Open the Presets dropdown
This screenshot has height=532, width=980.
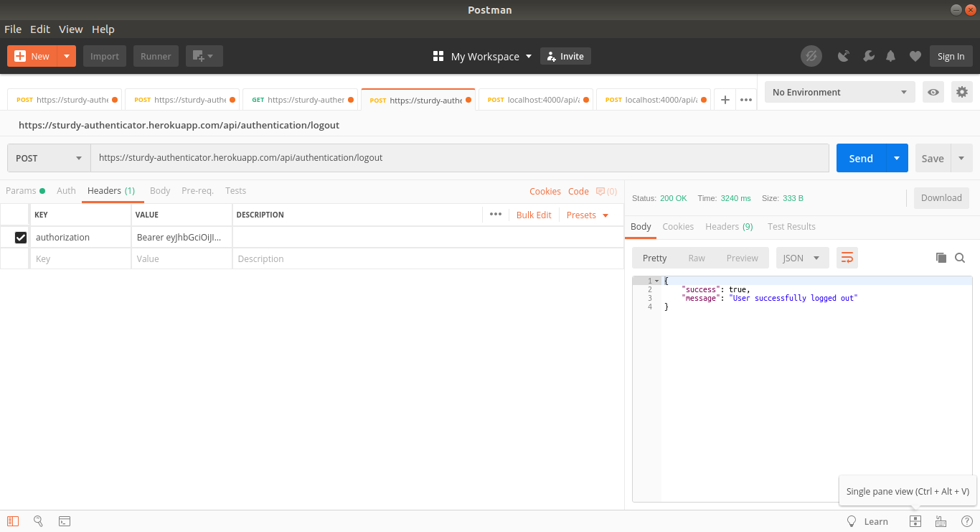(x=588, y=215)
